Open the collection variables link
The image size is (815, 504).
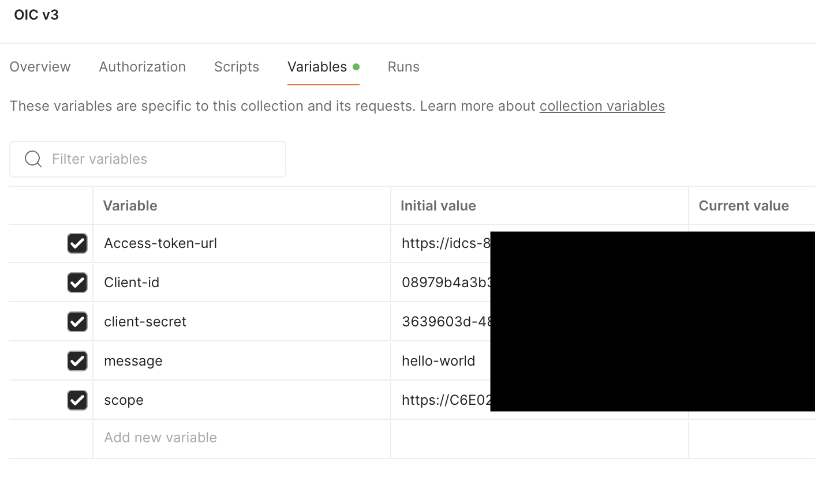602,106
